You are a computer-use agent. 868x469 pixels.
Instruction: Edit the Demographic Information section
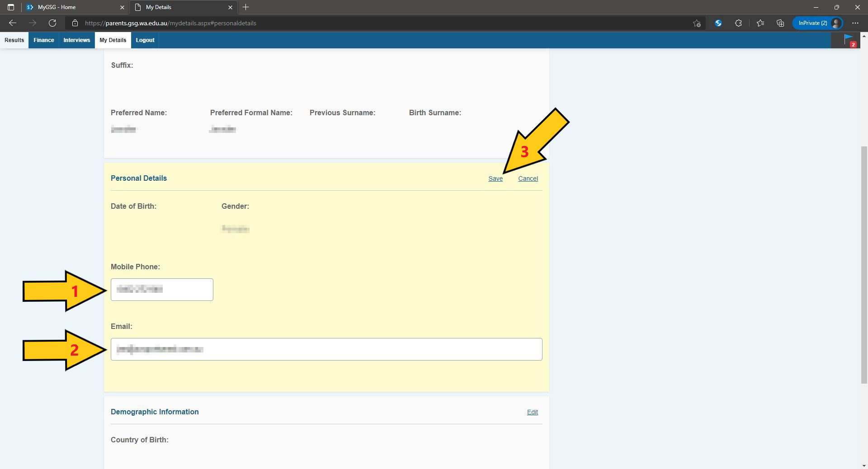tap(532, 412)
